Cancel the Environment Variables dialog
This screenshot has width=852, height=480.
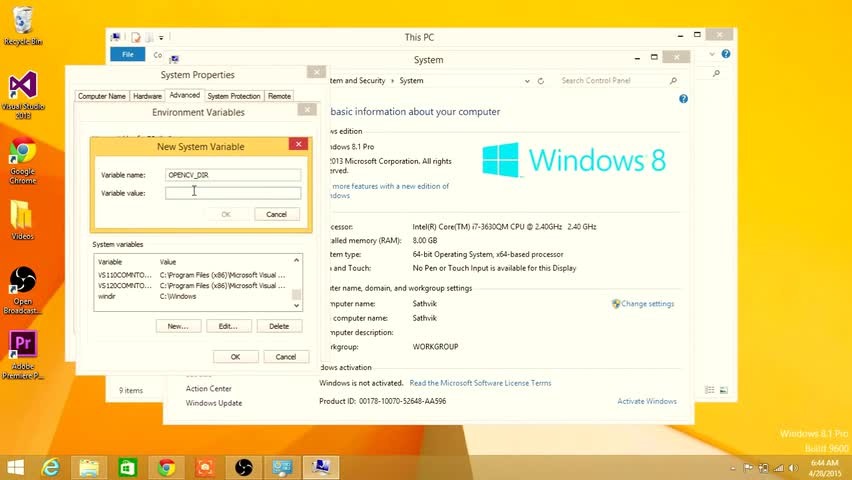(x=286, y=357)
